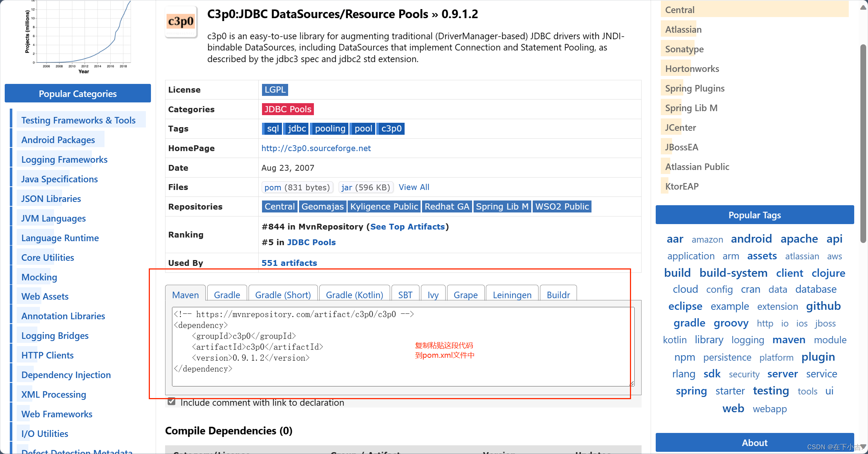Click the c3p0 logo thumbnail
Image resolution: width=868 pixels, height=454 pixels.
pyautogui.click(x=181, y=22)
